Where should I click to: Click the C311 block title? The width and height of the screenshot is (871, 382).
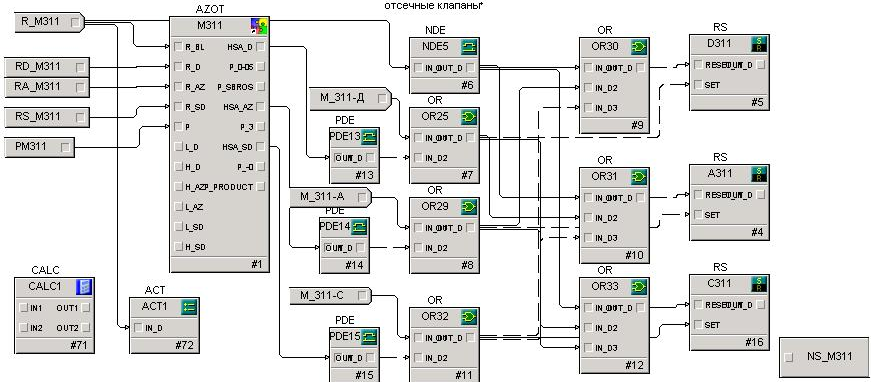click(720, 283)
